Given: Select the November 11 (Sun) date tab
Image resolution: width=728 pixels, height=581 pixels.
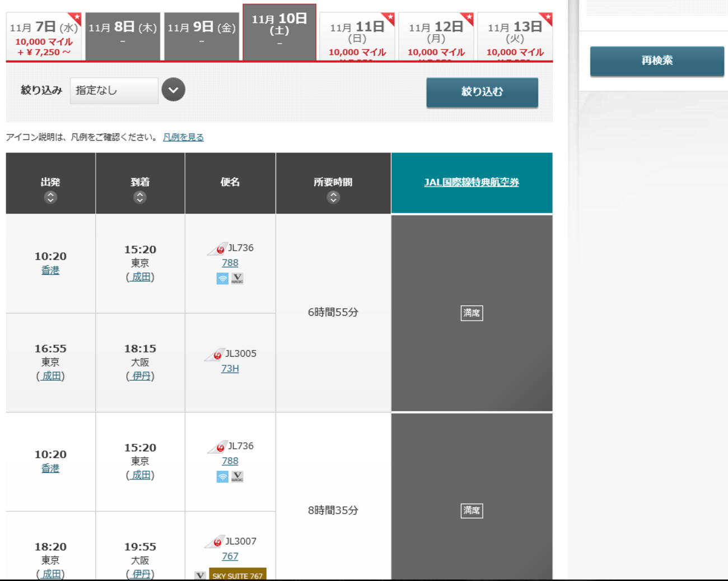Looking at the screenshot, I should (x=357, y=36).
